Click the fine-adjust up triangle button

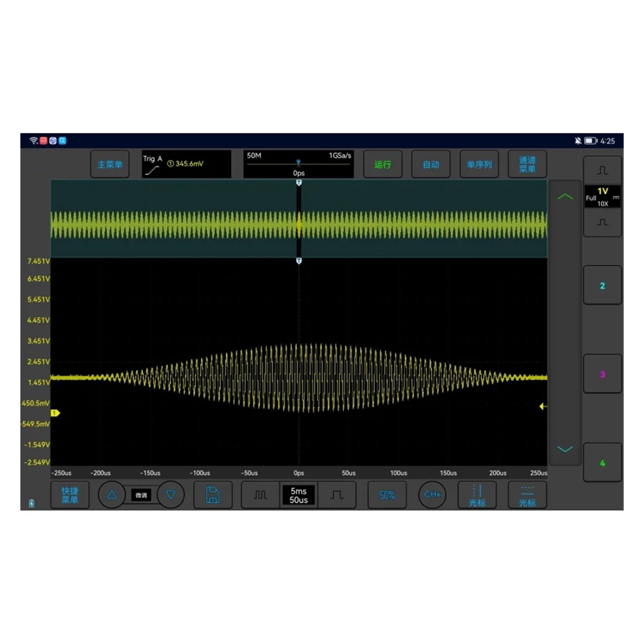(x=112, y=495)
